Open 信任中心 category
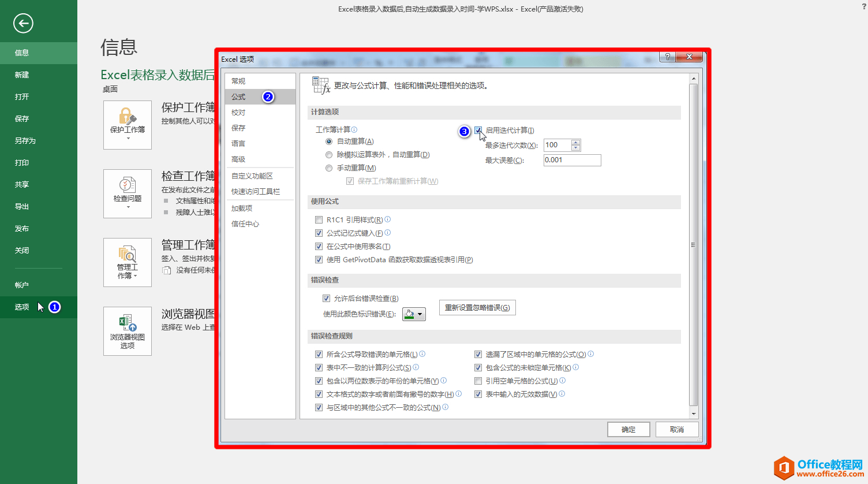868x484 pixels. [260, 224]
